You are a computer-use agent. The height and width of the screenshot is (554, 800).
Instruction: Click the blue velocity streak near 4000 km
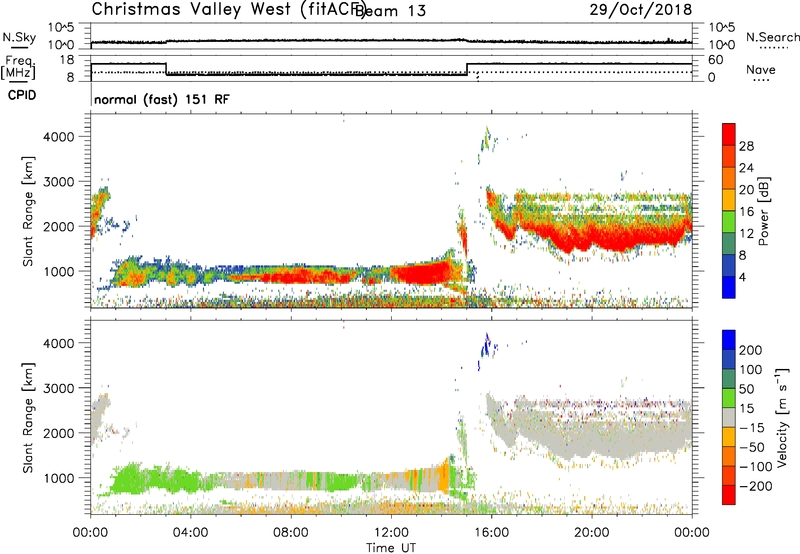(x=486, y=346)
